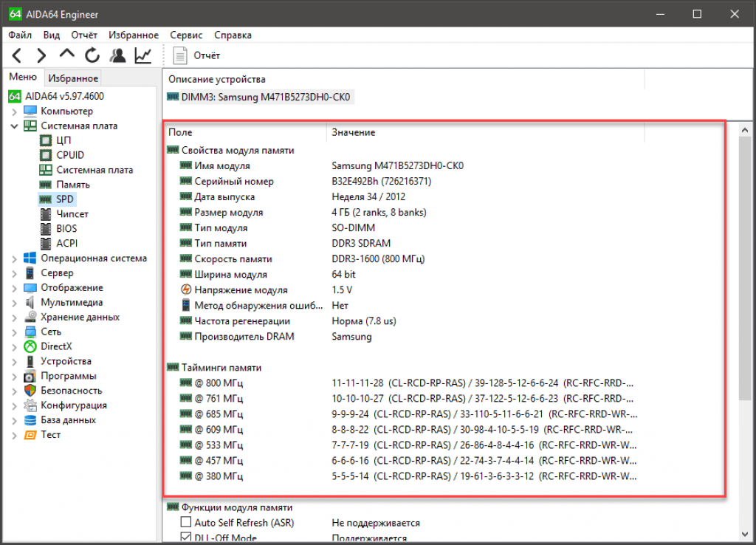Click the Хранение данных disk icon
This screenshot has width=756, height=545.
pyautogui.click(x=30, y=317)
